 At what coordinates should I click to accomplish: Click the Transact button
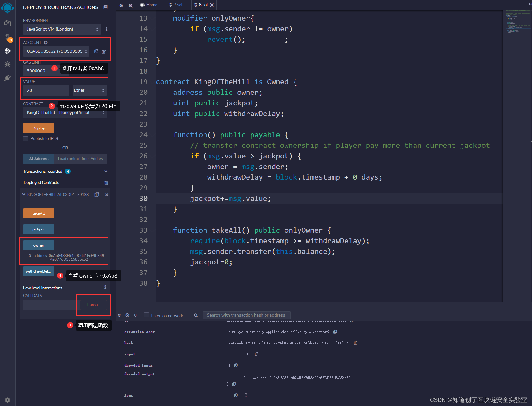pos(93,305)
